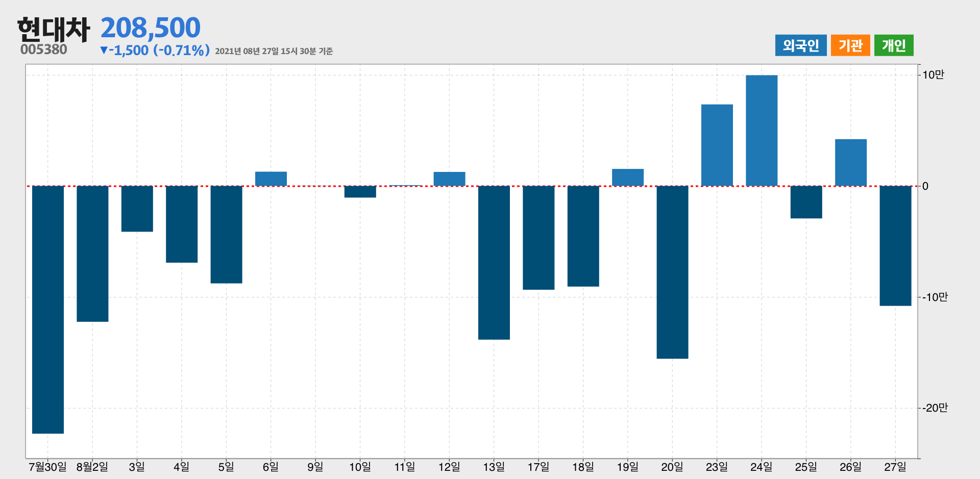
Task: Click the negative bar for 5일
Action: [x=226, y=235]
